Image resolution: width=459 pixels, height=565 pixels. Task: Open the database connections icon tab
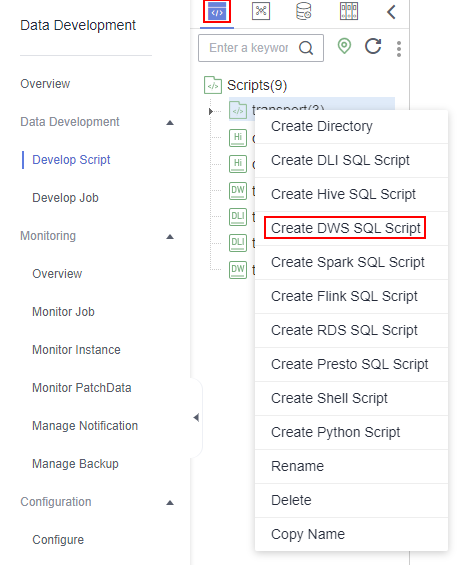point(304,11)
